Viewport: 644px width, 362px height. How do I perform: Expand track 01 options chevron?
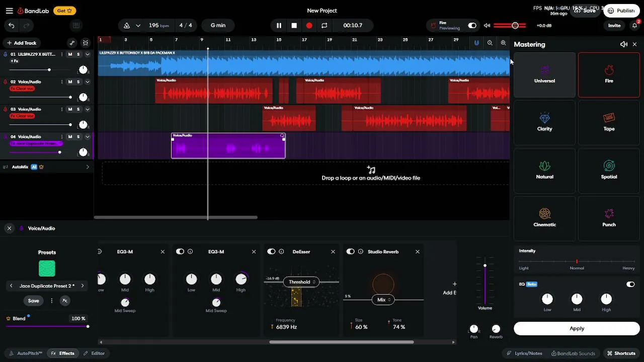click(87, 54)
